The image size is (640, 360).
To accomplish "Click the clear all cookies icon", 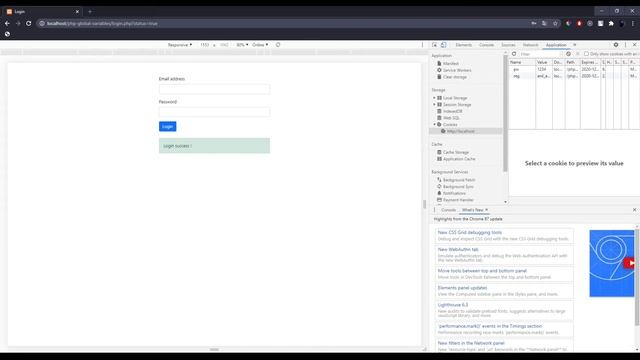I will click(x=568, y=54).
